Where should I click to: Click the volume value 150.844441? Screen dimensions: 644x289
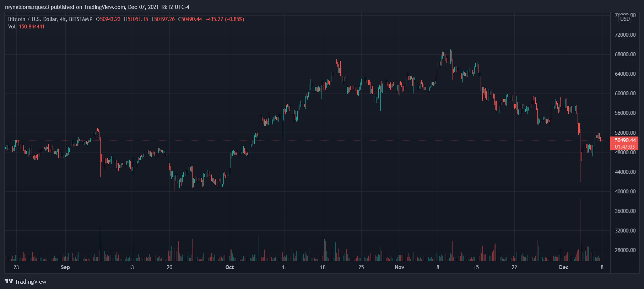[x=32, y=27]
